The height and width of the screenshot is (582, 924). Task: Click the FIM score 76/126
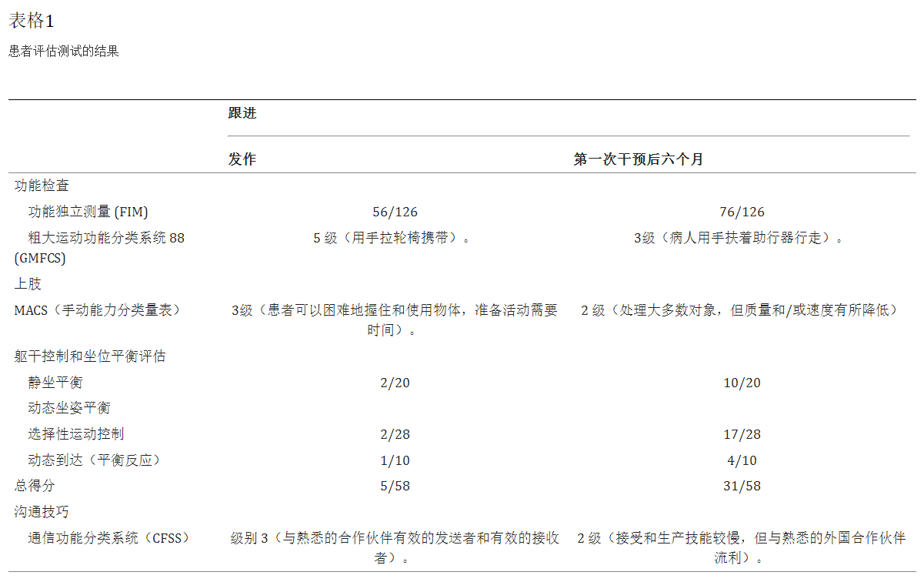click(742, 212)
